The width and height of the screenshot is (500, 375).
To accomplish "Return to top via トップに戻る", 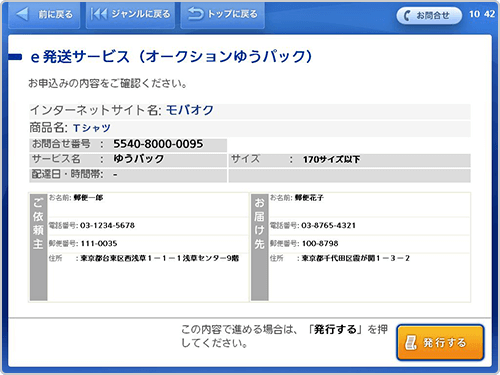I will click(223, 15).
